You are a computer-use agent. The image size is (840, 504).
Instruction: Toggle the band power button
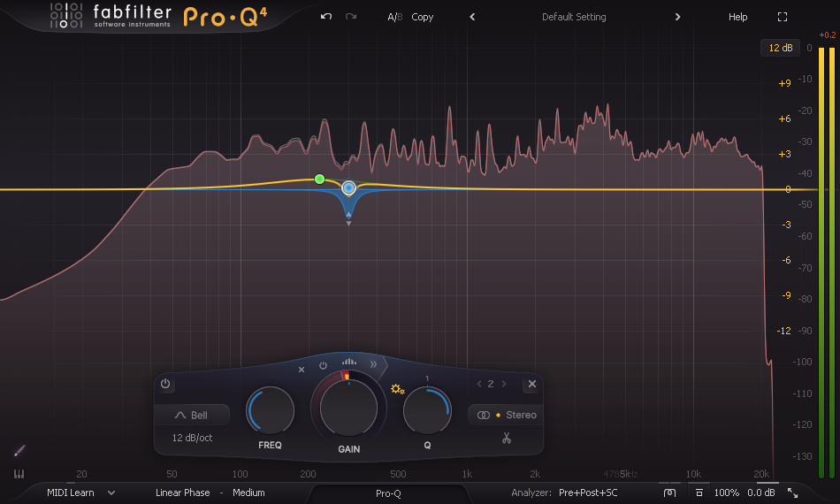coord(165,384)
